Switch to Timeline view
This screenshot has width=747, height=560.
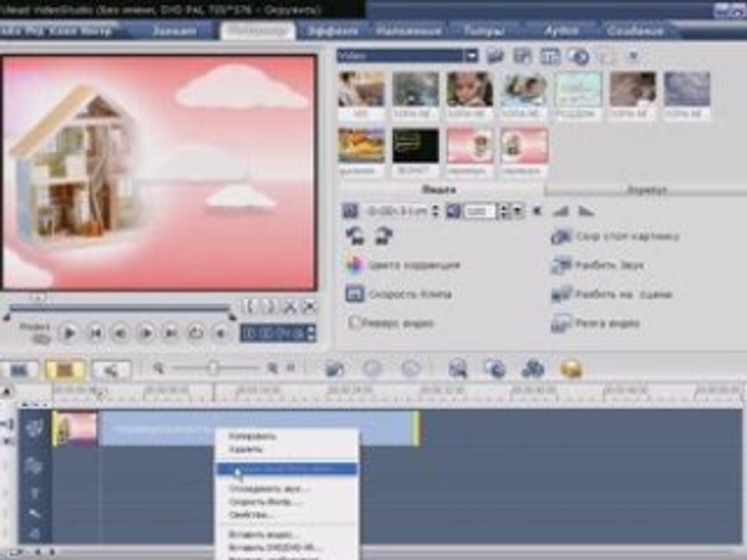(x=65, y=370)
